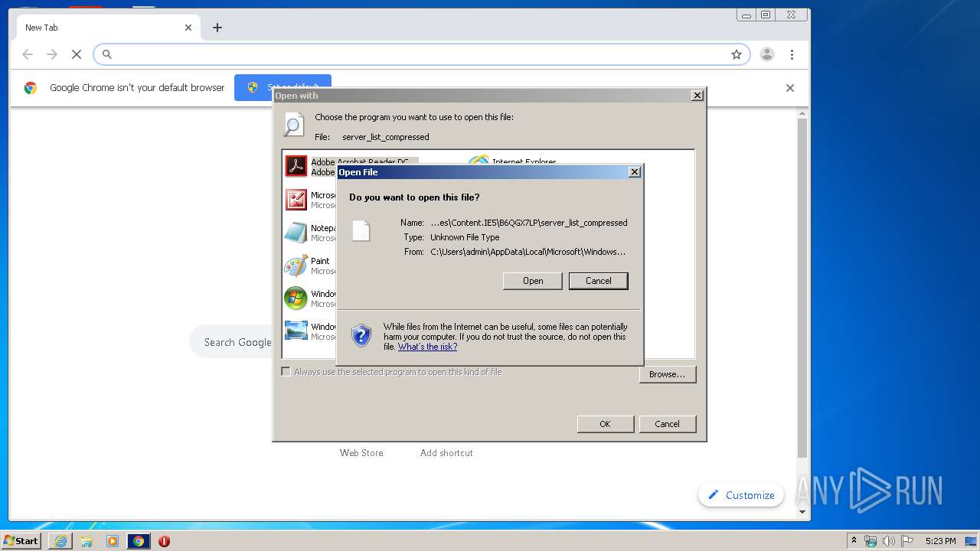Screen dimensions: 980x551
Task: Select the Internet Explorer program icon
Action: [x=479, y=161]
